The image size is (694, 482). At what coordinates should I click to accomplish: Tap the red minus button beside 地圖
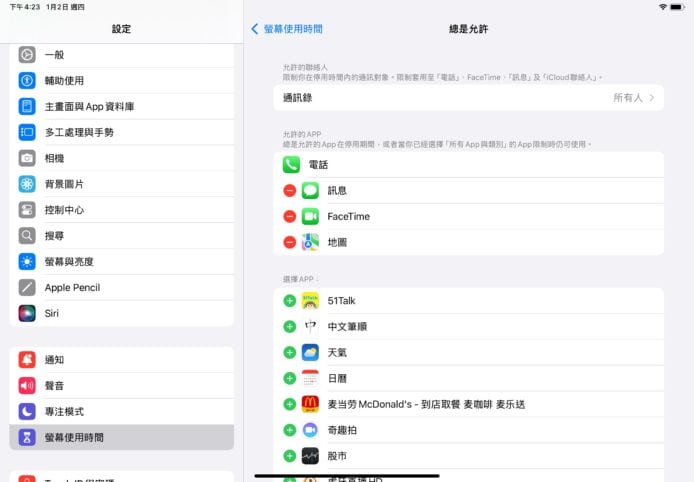pyautogui.click(x=289, y=242)
